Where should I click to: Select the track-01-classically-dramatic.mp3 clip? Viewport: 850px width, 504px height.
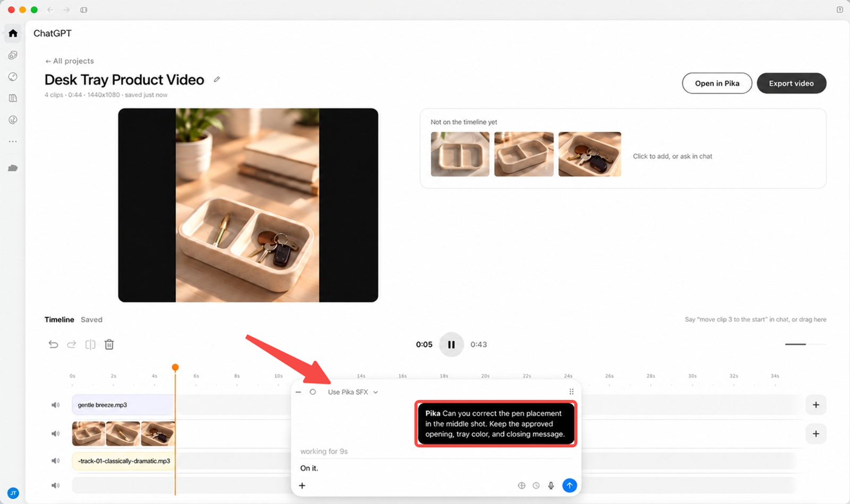[123, 461]
